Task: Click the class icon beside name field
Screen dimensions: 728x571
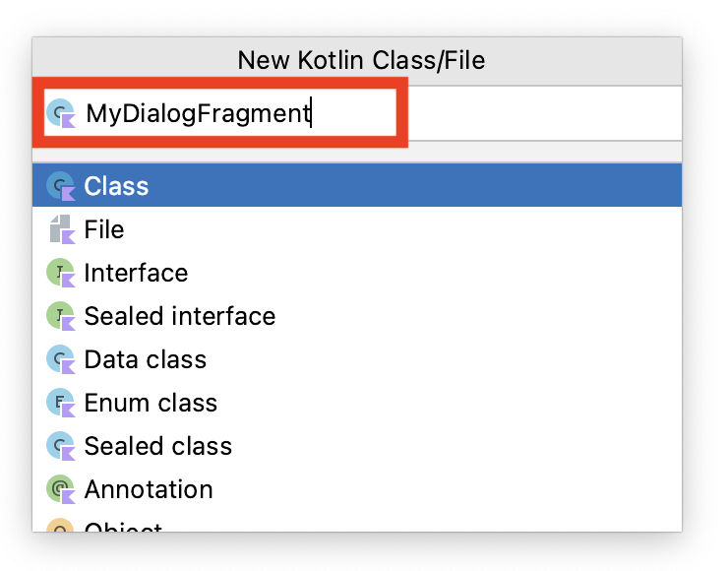Action: tap(61, 113)
